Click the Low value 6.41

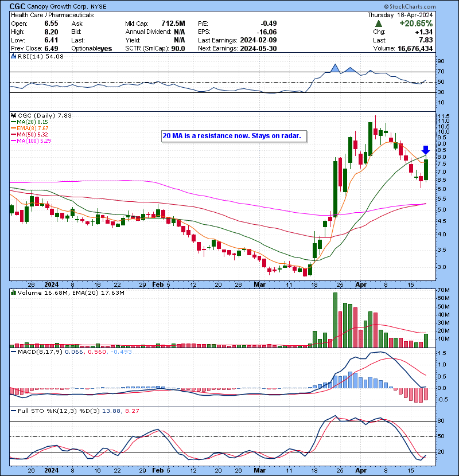click(x=51, y=40)
